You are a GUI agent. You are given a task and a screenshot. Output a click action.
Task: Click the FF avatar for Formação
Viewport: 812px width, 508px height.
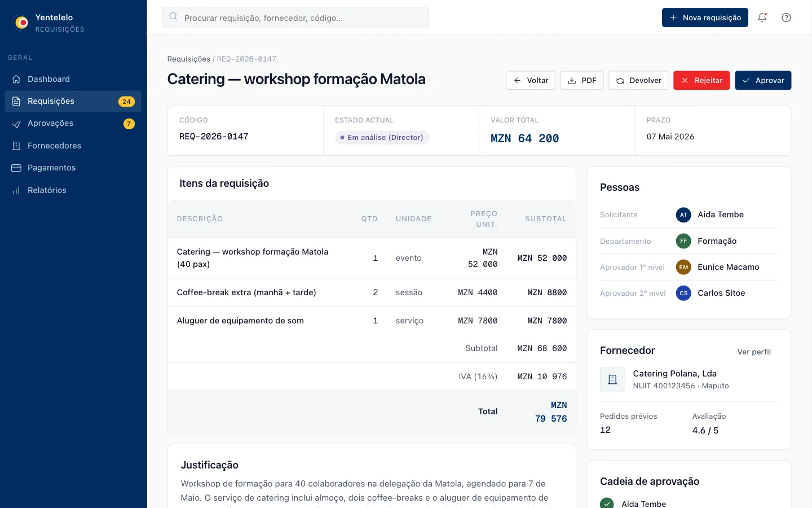pyautogui.click(x=683, y=241)
